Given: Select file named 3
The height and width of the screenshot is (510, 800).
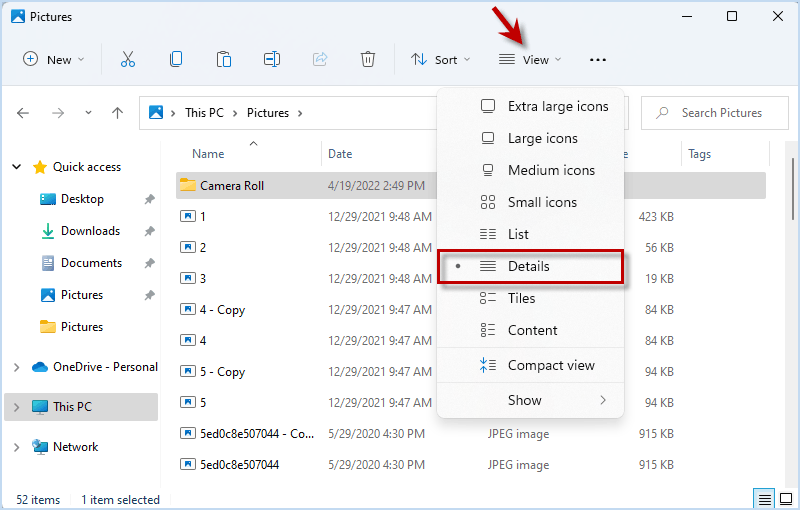Looking at the screenshot, I should [x=203, y=278].
